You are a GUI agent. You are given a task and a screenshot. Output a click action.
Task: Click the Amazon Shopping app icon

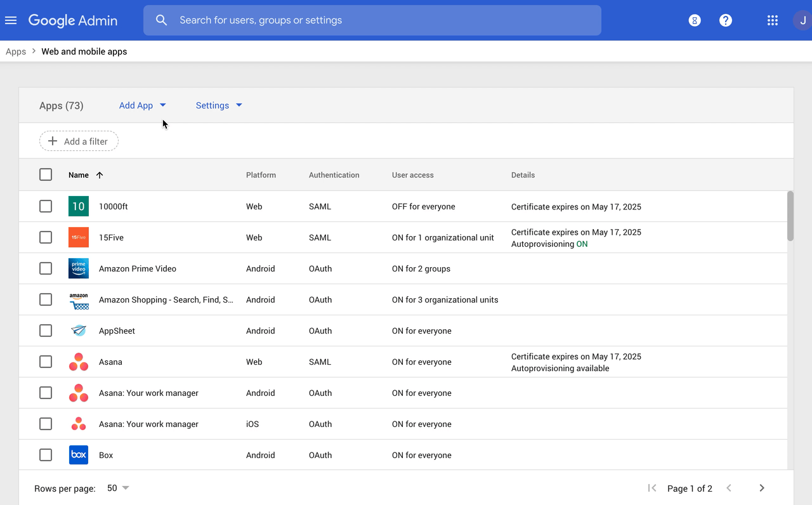(79, 299)
